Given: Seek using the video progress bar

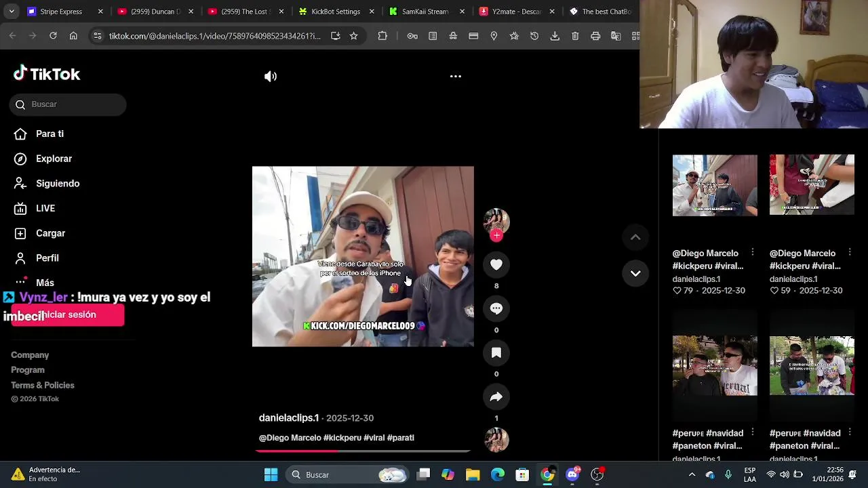Looking at the screenshot, I should 363,451.
